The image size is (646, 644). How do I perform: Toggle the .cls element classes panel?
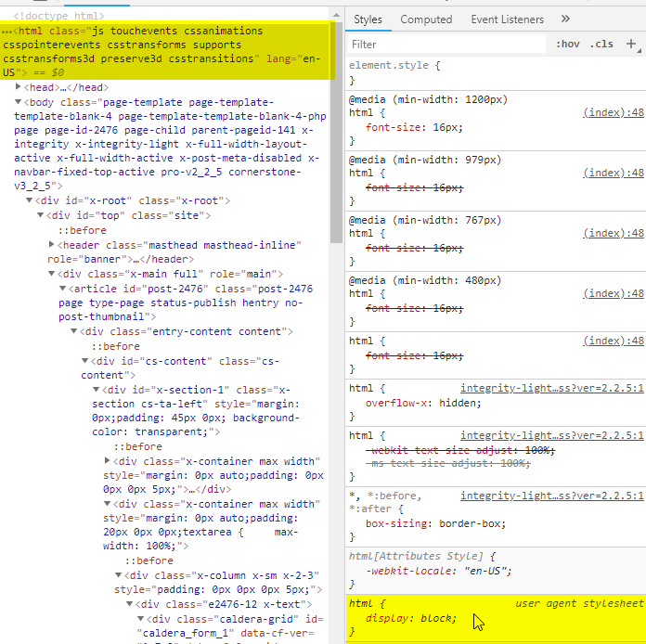coord(603,44)
